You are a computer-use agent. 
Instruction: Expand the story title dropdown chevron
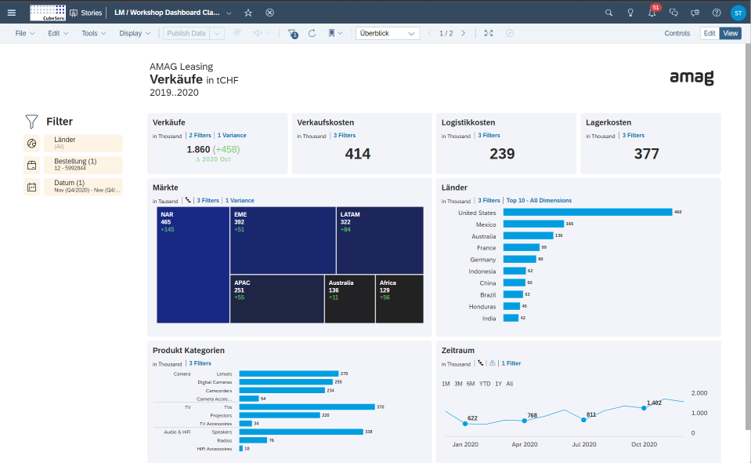pyautogui.click(x=229, y=13)
